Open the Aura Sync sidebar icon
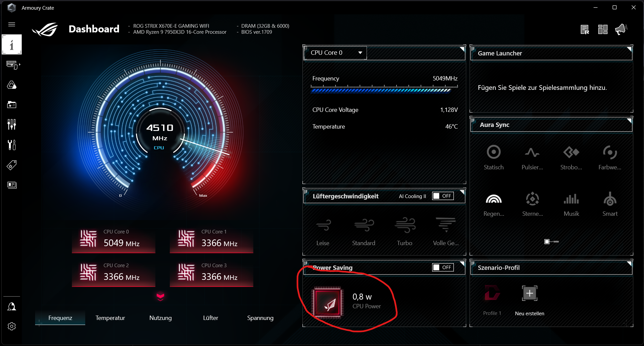Image resolution: width=644 pixels, height=346 pixels. (x=12, y=85)
